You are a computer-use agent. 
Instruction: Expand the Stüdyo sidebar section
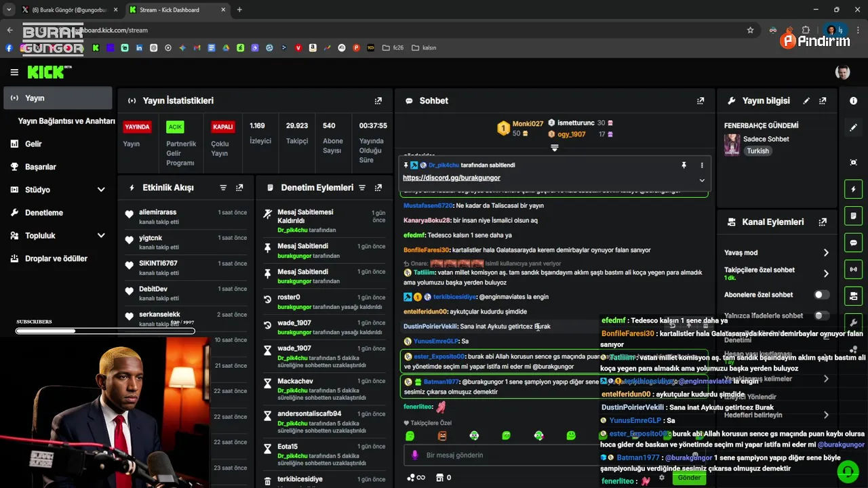tap(101, 190)
